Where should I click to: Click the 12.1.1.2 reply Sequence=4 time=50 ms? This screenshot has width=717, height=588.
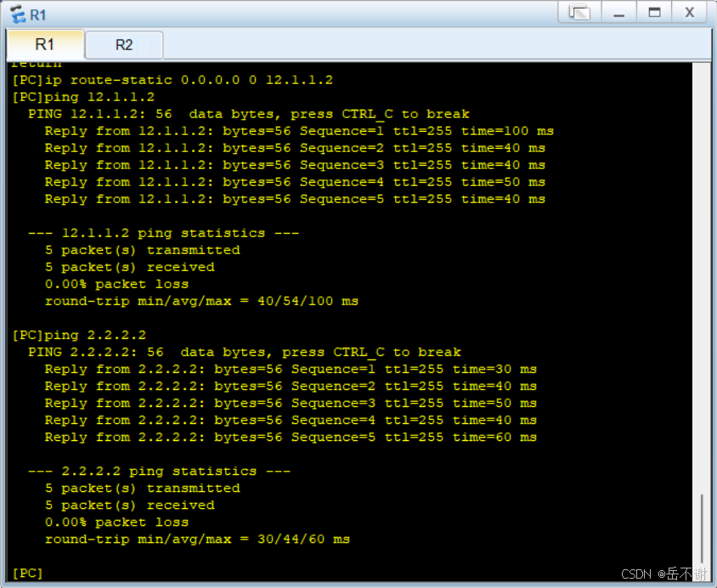click(295, 182)
